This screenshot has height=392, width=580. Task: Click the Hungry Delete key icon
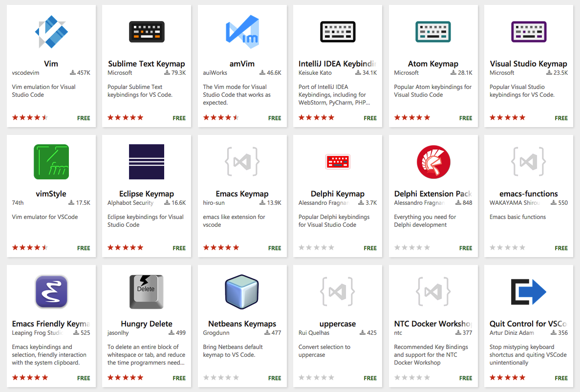147,292
